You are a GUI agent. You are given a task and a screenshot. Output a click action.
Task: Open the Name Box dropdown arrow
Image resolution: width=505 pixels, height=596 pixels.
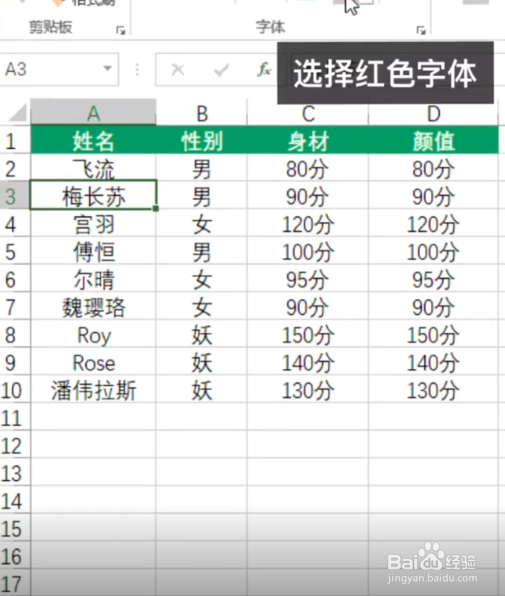[108, 69]
